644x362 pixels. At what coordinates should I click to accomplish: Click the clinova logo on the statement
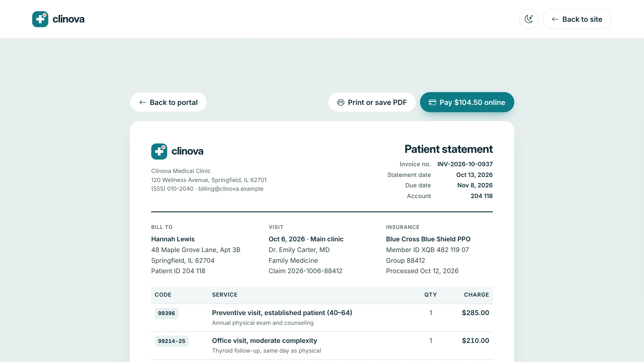pos(177,151)
